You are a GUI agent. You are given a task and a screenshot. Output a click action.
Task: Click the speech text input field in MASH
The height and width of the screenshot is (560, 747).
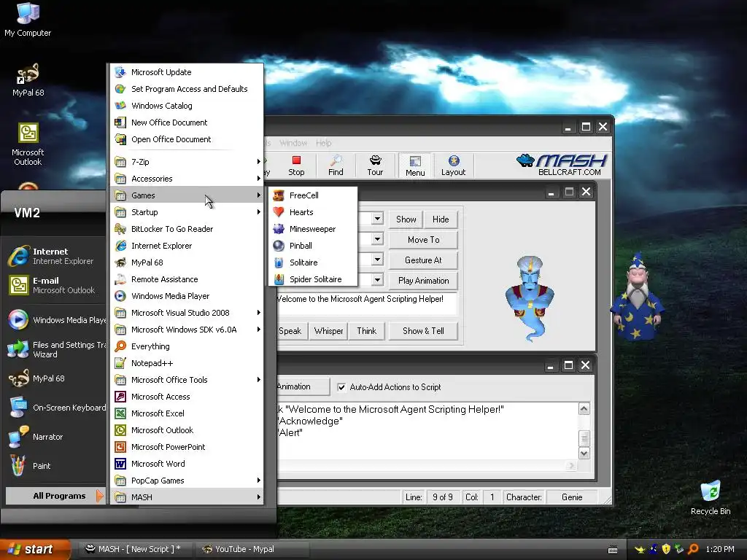[x=366, y=303]
